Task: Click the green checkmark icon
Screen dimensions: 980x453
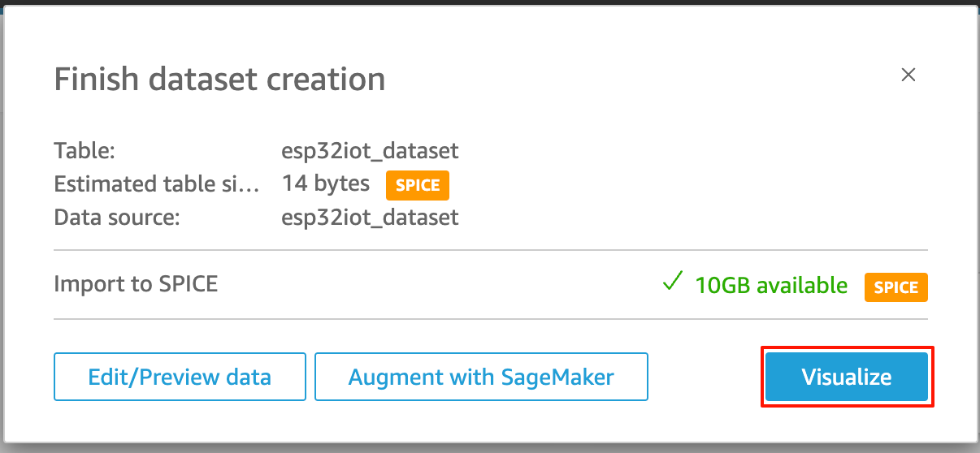Action: (672, 283)
